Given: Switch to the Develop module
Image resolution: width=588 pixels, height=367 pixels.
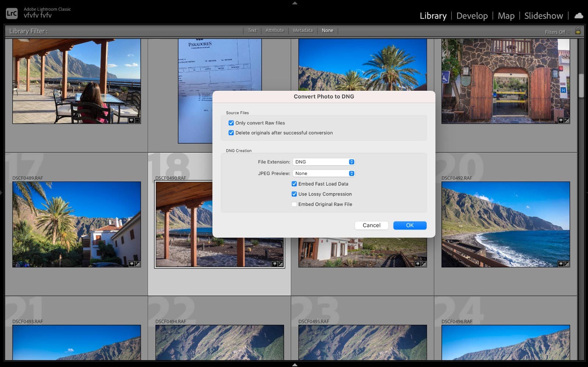Looking at the screenshot, I should coord(472,16).
